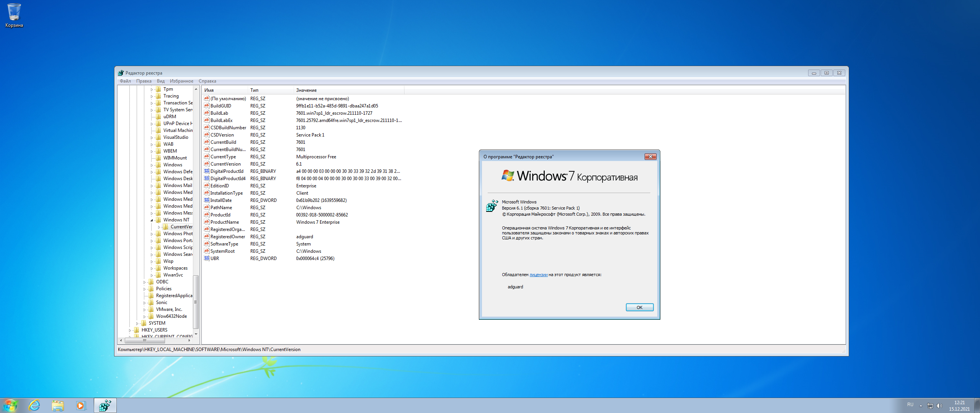The width and height of the screenshot is (980, 413).
Task: Select the SystemRoot value name
Action: pos(222,251)
